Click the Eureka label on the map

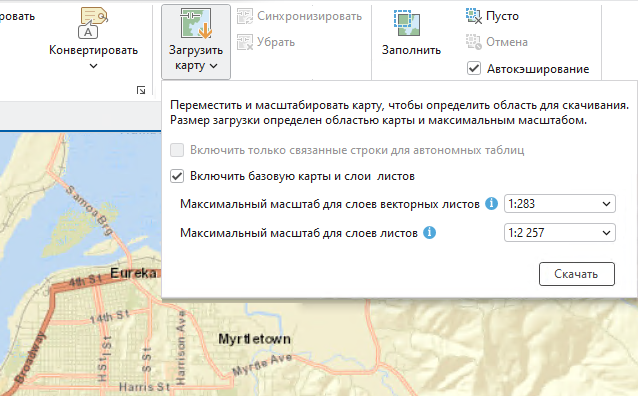coord(133,273)
